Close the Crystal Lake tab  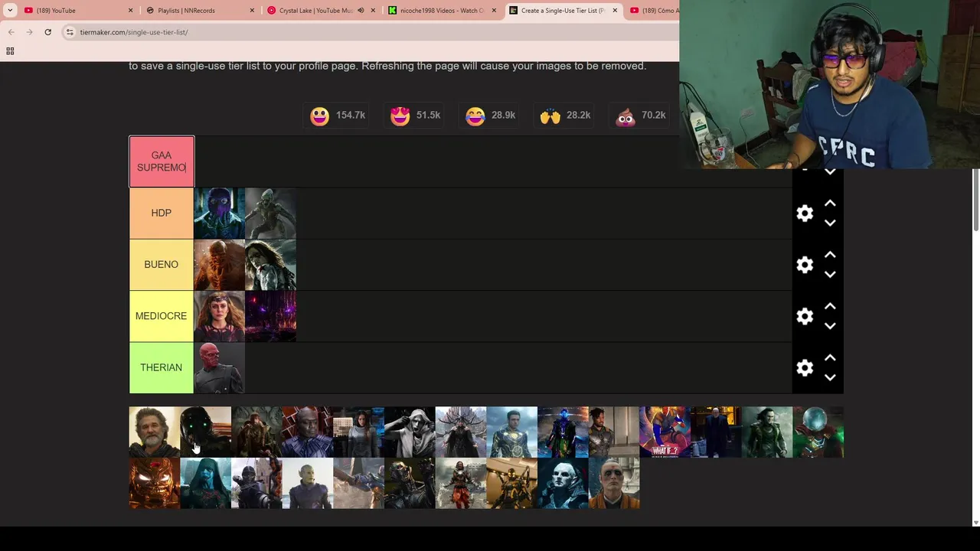(373, 11)
